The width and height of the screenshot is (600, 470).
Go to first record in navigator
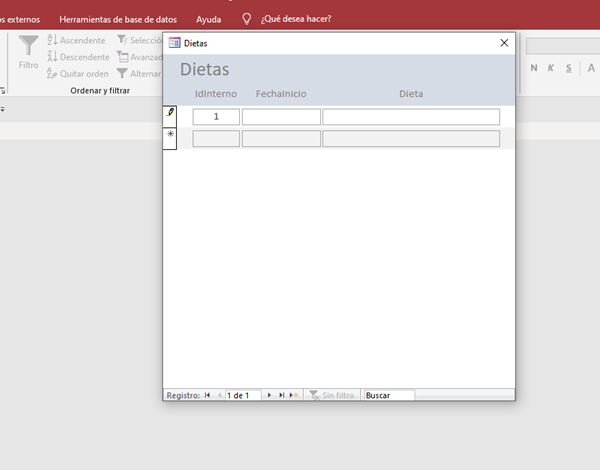[207, 396]
